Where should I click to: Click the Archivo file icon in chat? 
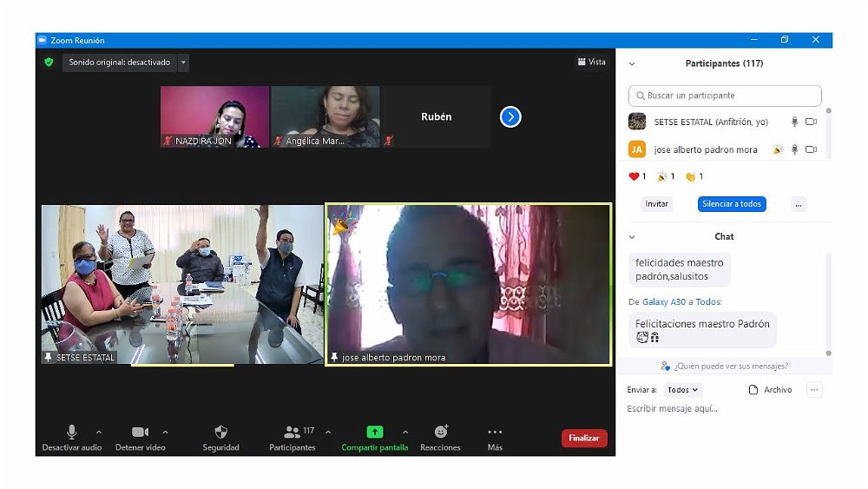753,390
